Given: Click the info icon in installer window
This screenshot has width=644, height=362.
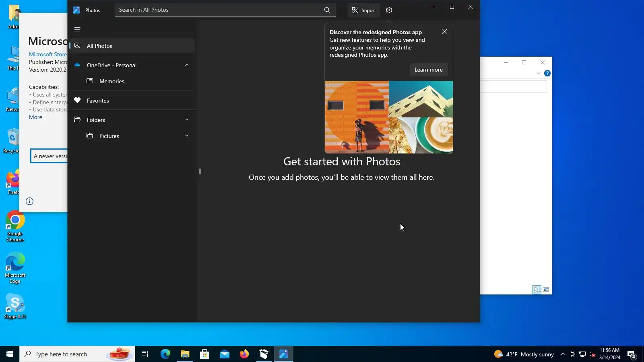Looking at the screenshot, I should [30, 201].
